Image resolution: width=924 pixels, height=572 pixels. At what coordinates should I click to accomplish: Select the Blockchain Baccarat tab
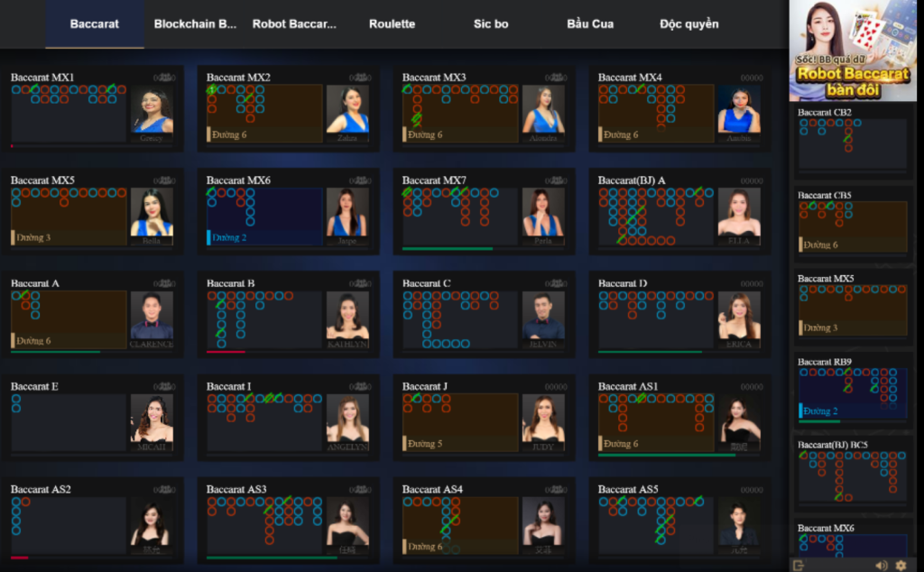click(x=195, y=24)
